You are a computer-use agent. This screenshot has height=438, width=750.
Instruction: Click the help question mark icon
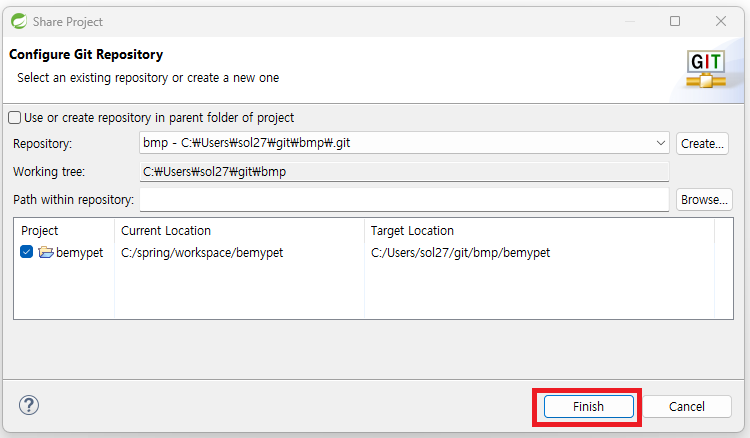point(29,405)
